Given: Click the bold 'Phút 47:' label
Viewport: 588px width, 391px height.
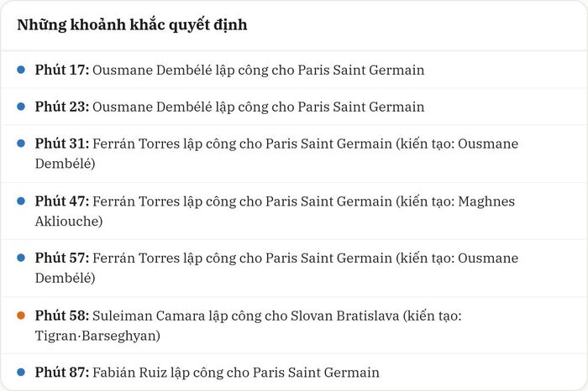Looking at the screenshot, I should pyautogui.click(x=62, y=201).
